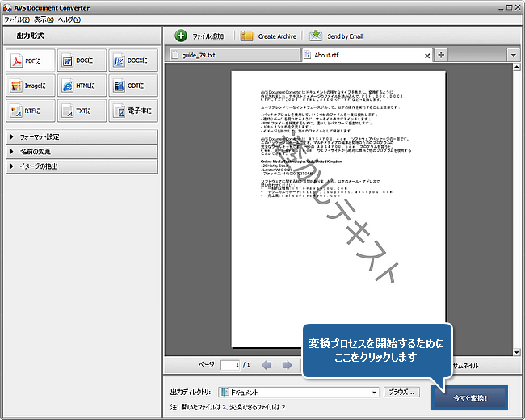Go to previous page arrow
This screenshot has height=420, width=525.
(x=267, y=365)
